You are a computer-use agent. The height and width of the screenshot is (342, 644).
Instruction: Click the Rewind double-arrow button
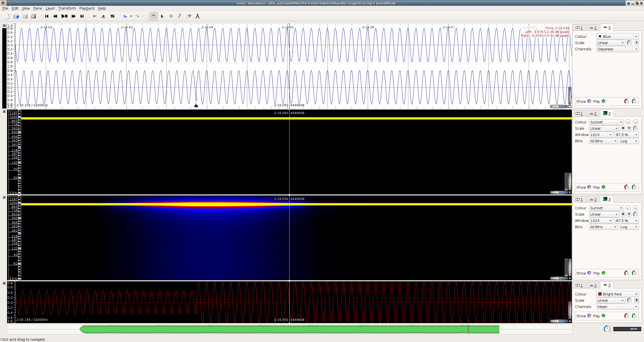[x=55, y=16]
